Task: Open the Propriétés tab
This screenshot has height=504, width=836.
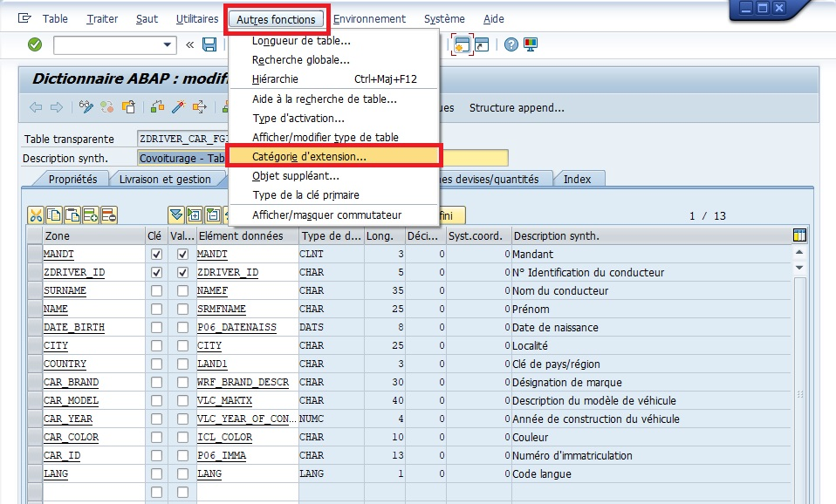Action: (72, 179)
